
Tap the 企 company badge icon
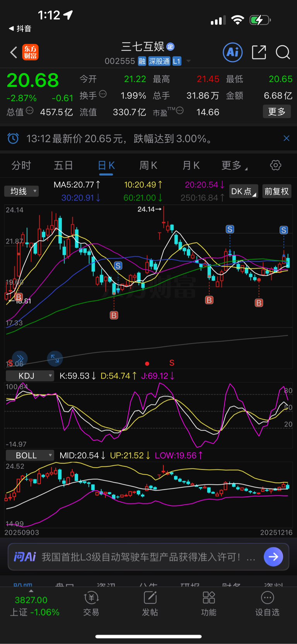click(170, 47)
